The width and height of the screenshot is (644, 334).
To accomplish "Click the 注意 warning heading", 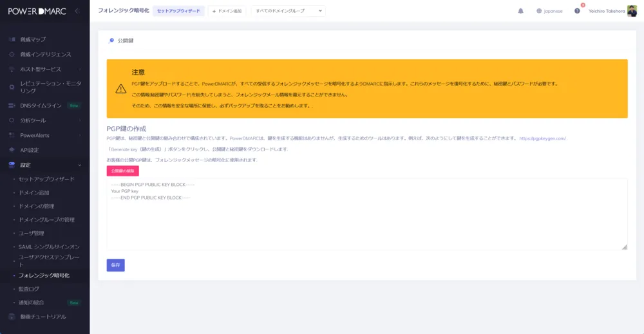I will pyautogui.click(x=138, y=72).
